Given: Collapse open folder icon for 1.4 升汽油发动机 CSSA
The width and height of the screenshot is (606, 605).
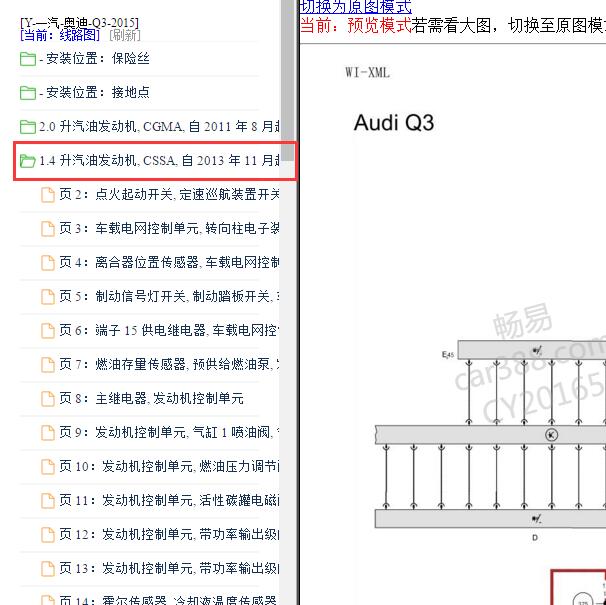Looking at the screenshot, I should (x=28, y=161).
